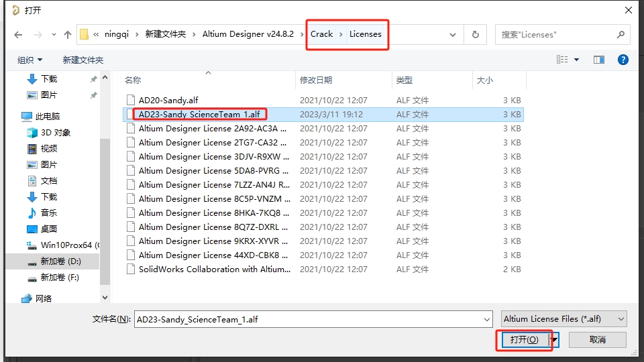
Task: Open help with the question mark icon
Action: coord(623,60)
